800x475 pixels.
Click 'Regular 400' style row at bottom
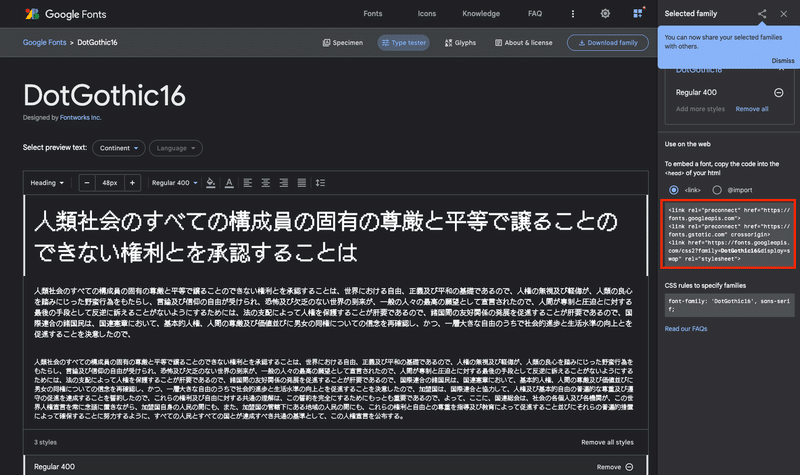(336, 466)
